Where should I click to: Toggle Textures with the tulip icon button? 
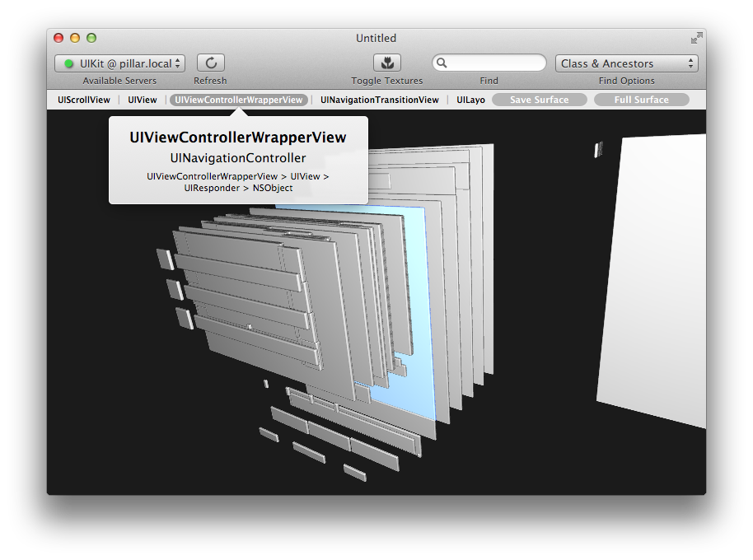pyautogui.click(x=387, y=63)
